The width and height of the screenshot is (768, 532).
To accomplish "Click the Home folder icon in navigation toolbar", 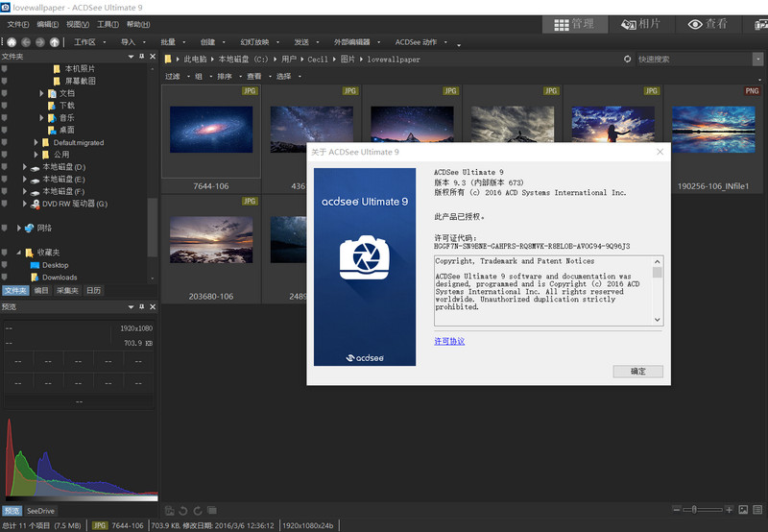I will pyautogui.click(x=12, y=42).
